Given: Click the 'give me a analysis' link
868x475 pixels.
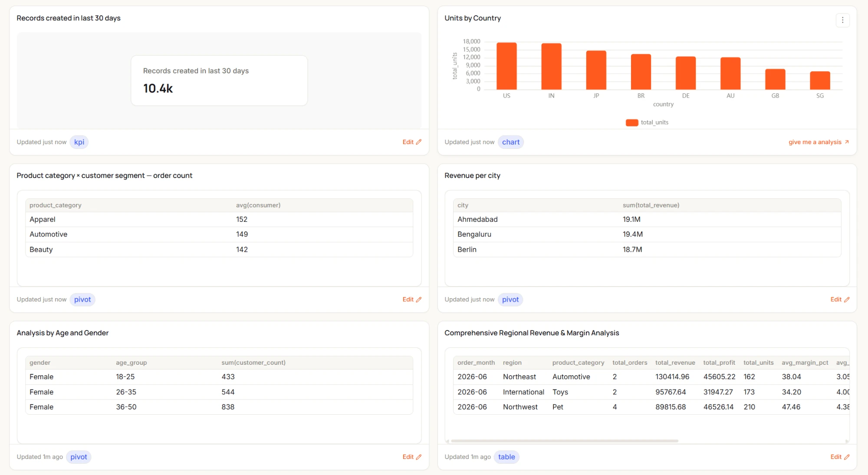Looking at the screenshot, I should pyautogui.click(x=819, y=142).
